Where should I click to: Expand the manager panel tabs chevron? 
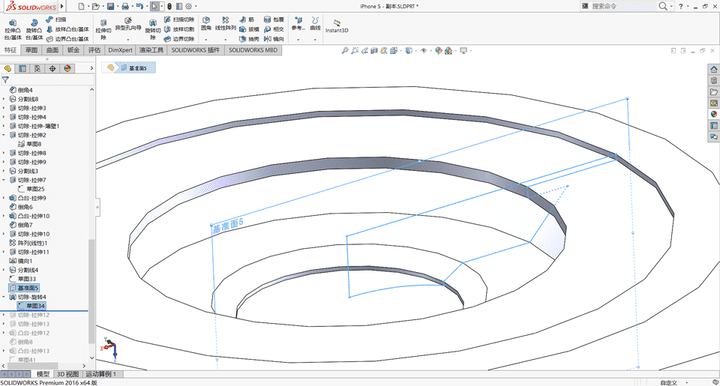[91, 68]
